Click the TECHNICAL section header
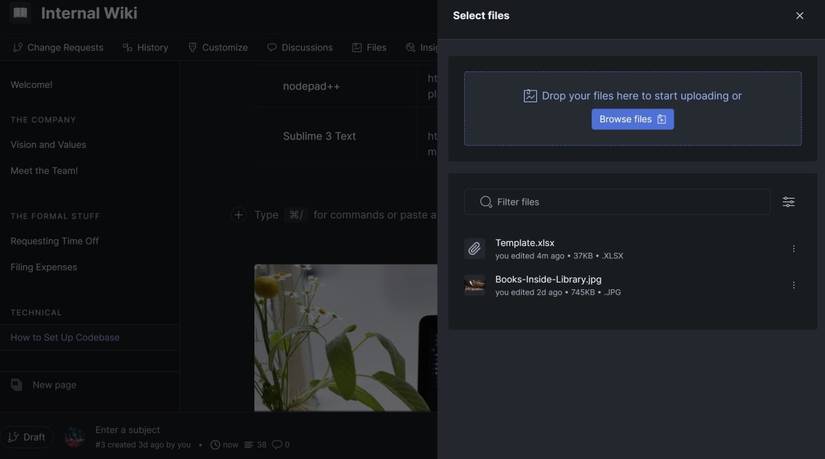825x459 pixels. click(36, 313)
